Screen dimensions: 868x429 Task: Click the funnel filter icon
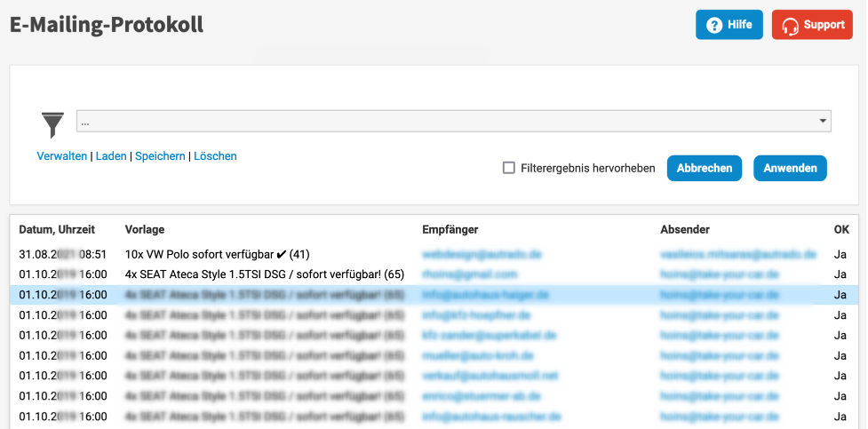[53, 124]
